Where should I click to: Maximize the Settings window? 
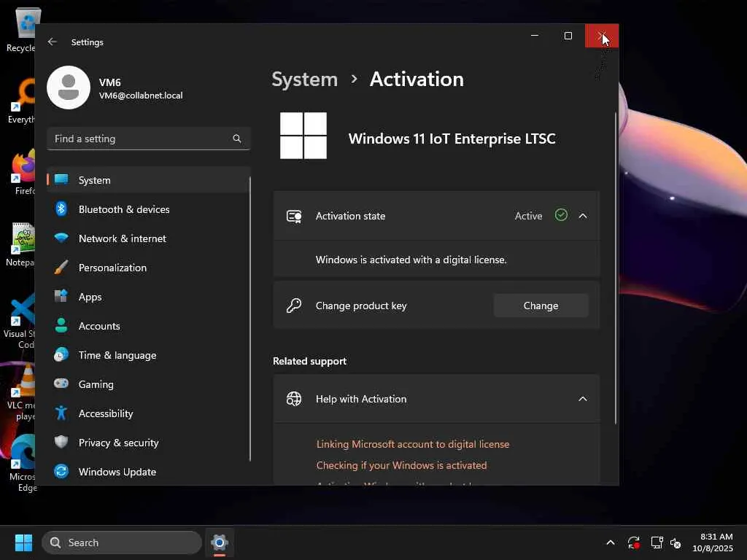pos(568,36)
